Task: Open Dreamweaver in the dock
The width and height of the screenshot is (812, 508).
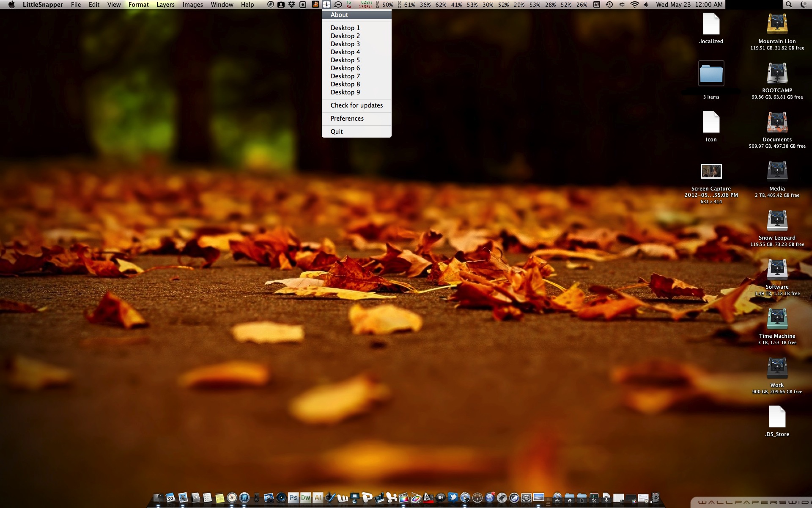Action: 305,498
